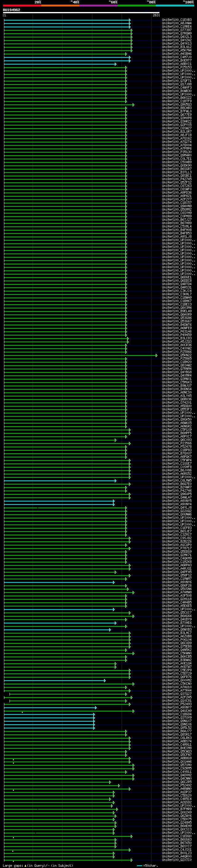Click the long green bar for Q5KN22

81,356
